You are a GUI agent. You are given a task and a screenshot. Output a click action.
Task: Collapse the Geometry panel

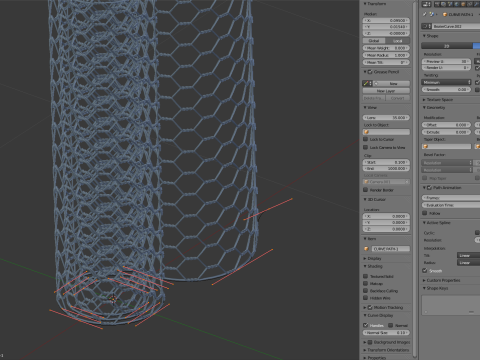coord(424,108)
